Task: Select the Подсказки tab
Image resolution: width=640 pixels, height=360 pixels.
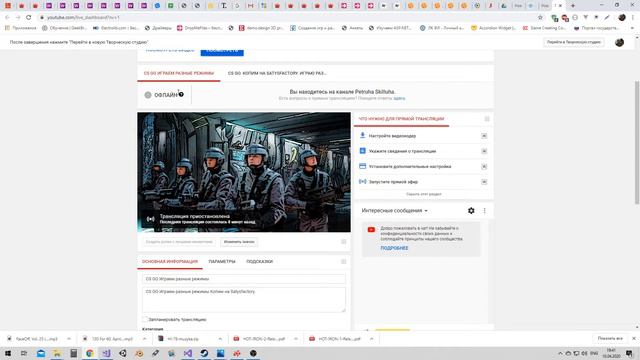Action: click(260, 262)
